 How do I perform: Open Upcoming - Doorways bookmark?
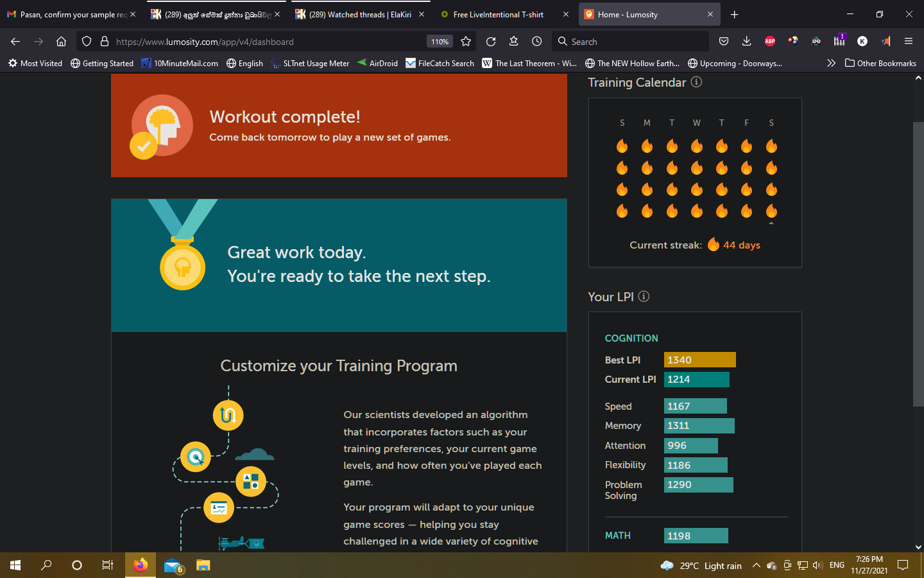[x=735, y=63]
